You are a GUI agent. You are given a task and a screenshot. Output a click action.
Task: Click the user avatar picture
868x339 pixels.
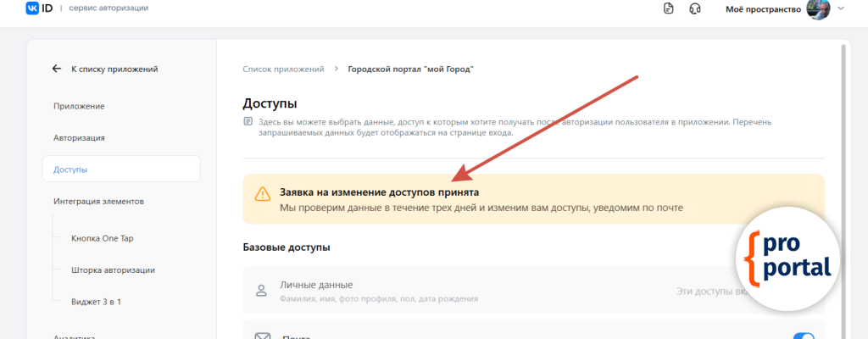[x=818, y=8]
